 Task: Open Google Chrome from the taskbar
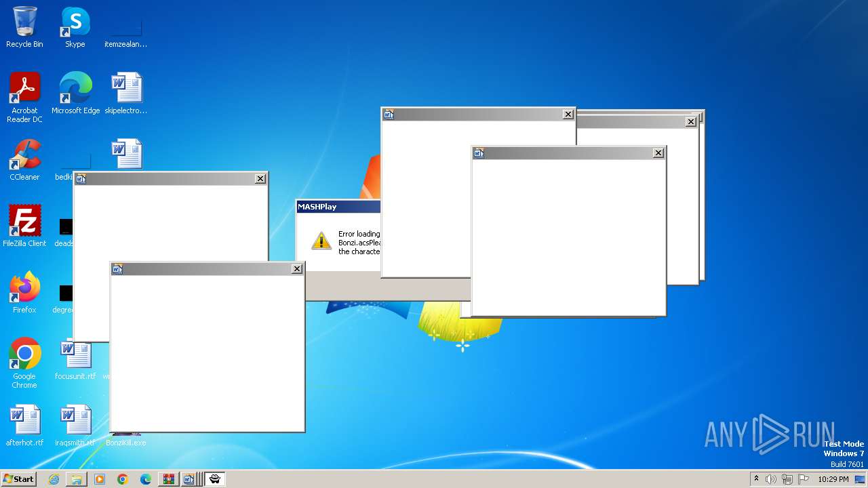tap(123, 479)
